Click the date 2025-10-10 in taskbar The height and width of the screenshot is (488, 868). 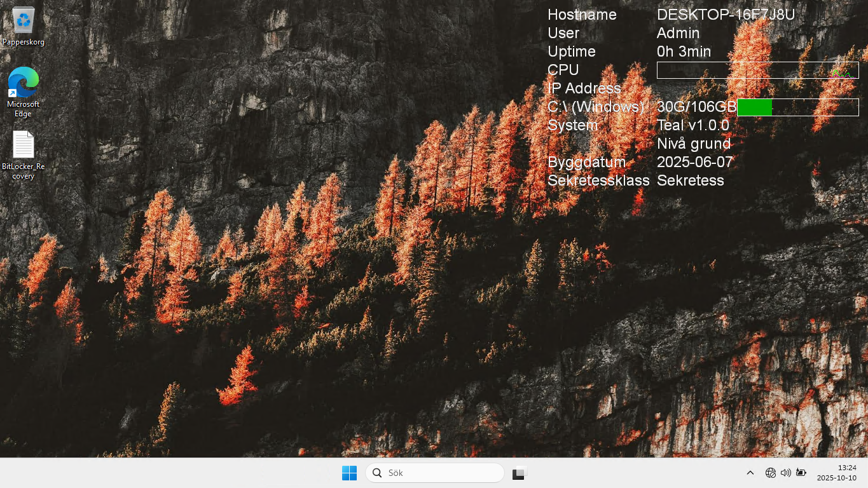click(x=836, y=478)
